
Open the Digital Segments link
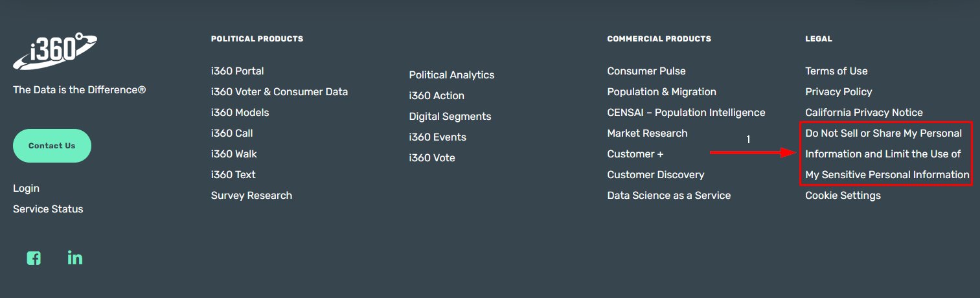pos(450,117)
